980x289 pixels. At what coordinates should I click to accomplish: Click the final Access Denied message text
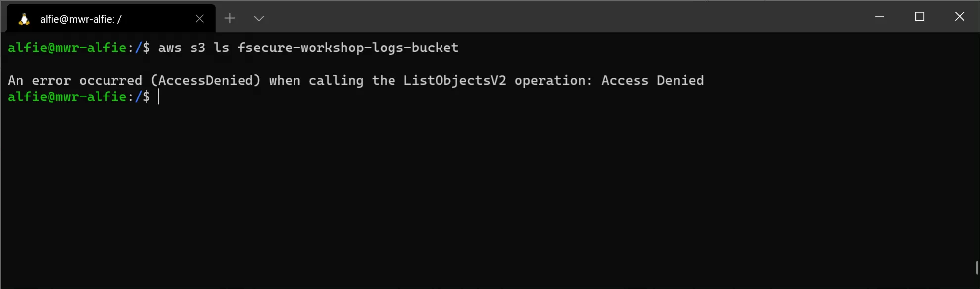click(652, 80)
